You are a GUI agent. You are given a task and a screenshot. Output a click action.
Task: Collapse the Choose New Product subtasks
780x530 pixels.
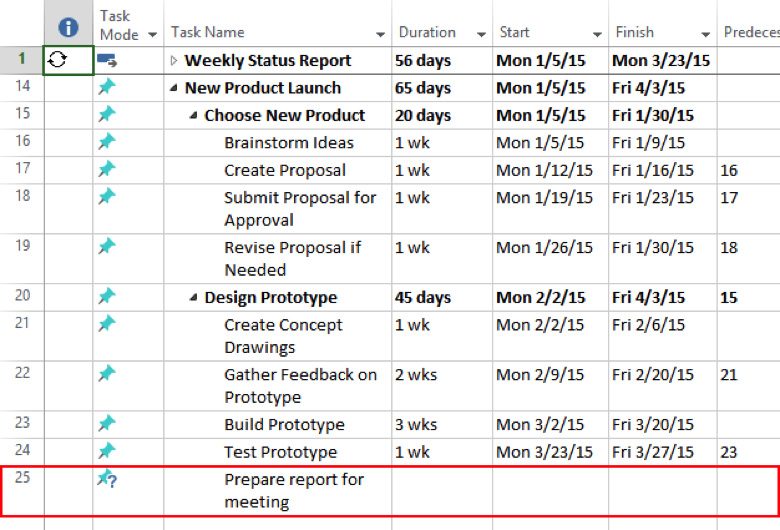(194, 116)
